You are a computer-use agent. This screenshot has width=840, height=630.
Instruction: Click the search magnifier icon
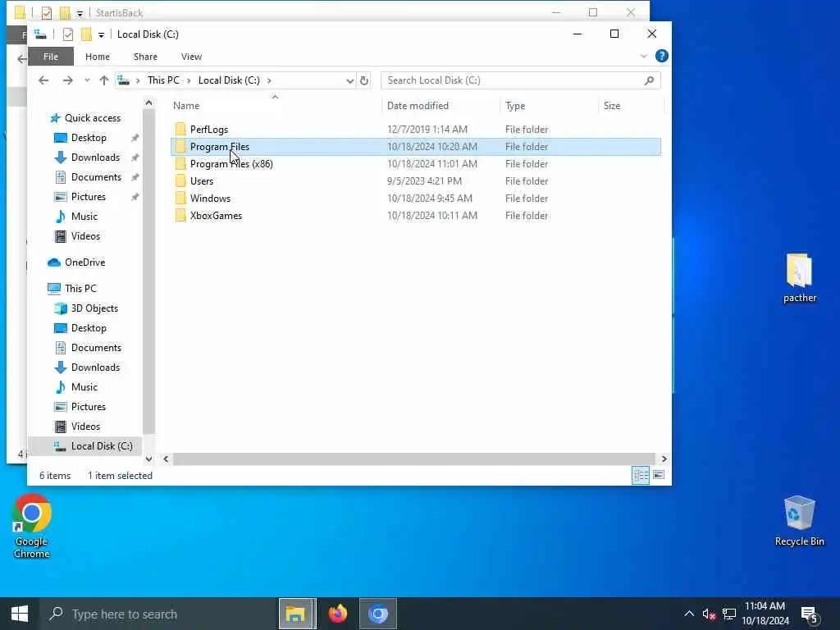tap(649, 80)
